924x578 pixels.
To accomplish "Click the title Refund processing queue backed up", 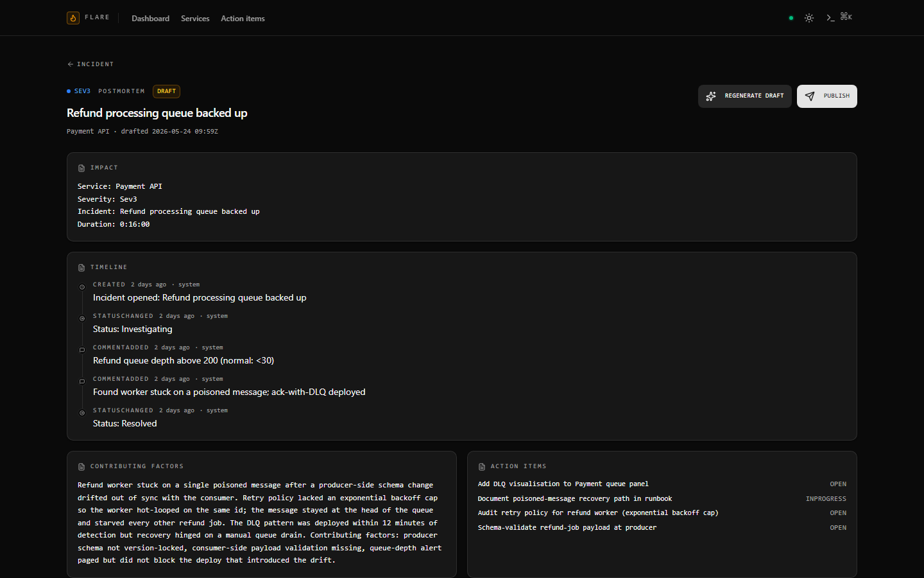I will pyautogui.click(x=157, y=113).
